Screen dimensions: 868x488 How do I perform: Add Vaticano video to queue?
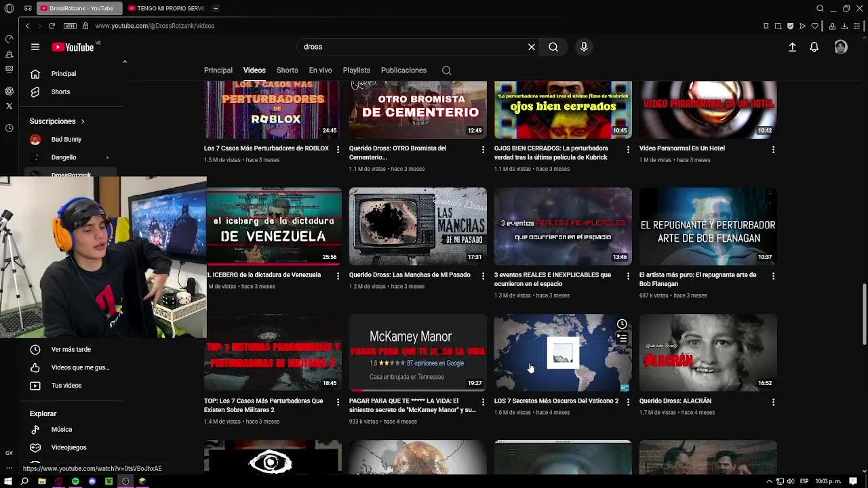tap(622, 338)
